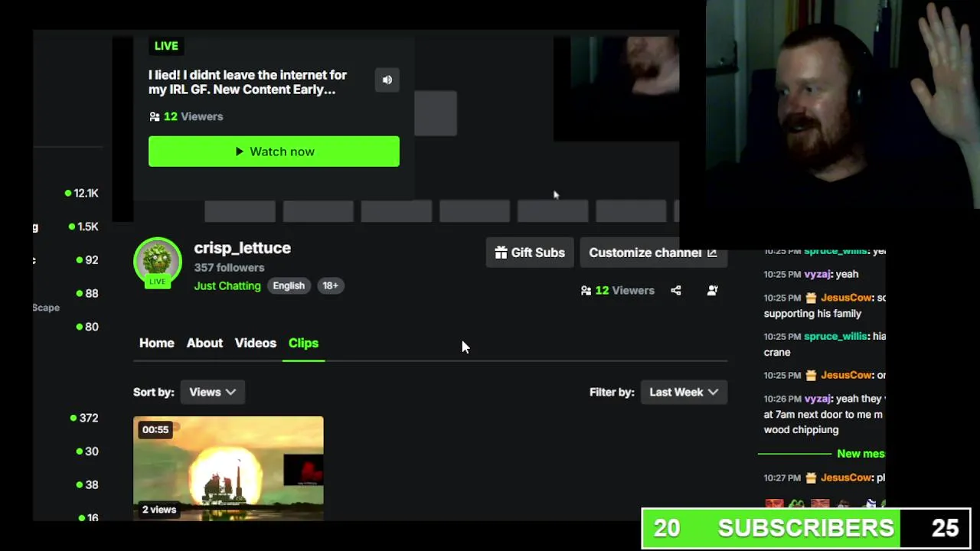The width and height of the screenshot is (980, 551).
Task: Open the Customize channel link
Action: tap(652, 253)
